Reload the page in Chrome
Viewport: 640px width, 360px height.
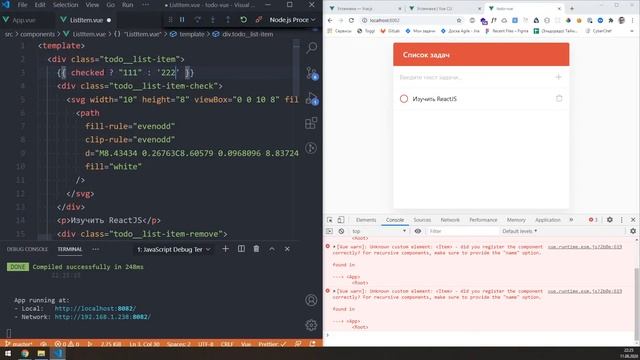351,20
